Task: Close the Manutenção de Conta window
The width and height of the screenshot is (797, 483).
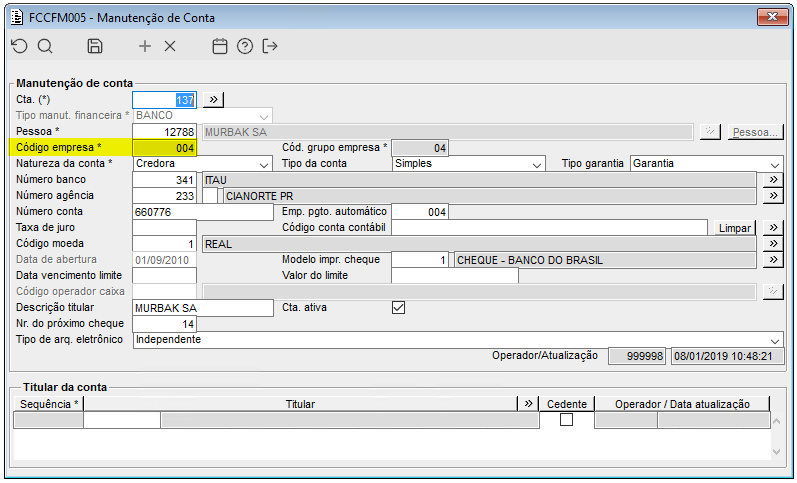Action: tap(772, 17)
